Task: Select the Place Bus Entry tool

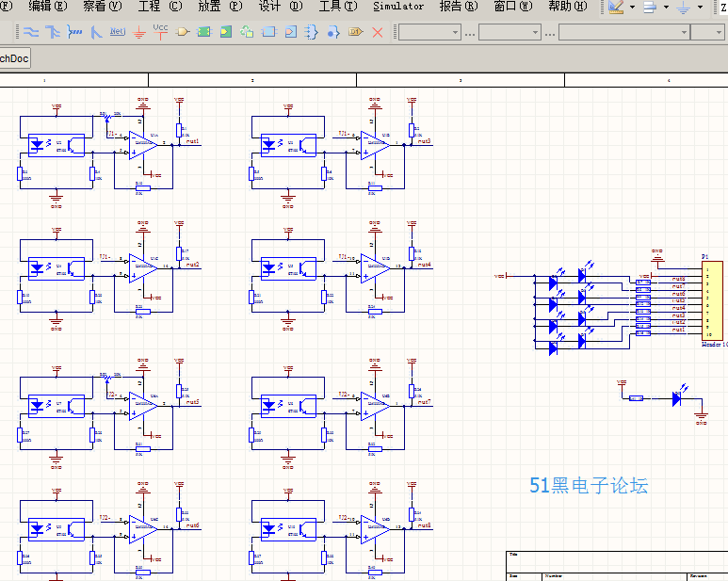Action: [x=96, y=32]
